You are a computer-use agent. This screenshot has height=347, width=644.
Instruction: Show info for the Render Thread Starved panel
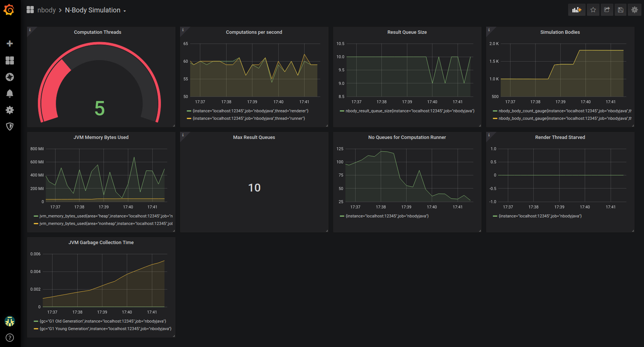[489, 135]
